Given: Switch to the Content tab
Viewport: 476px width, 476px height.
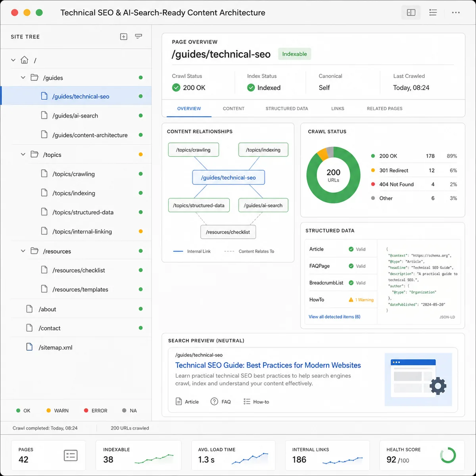Looking at the screenshot, I should [234, 109].
